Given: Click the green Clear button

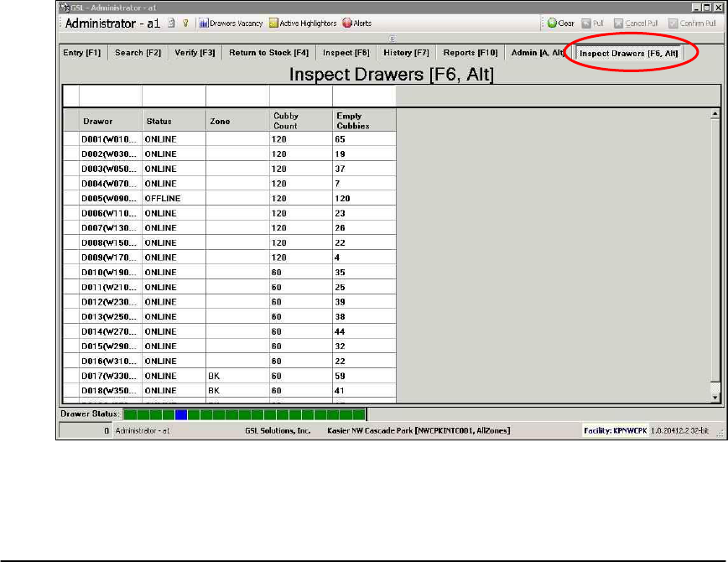Looking at the screenshot, I should pyautogui.click(x=560, y=23).
